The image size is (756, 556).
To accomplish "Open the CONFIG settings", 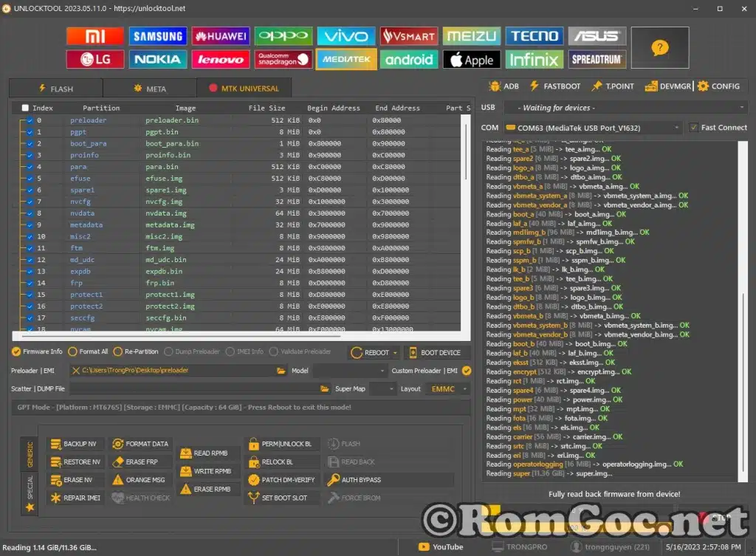I will click(719, 86).
